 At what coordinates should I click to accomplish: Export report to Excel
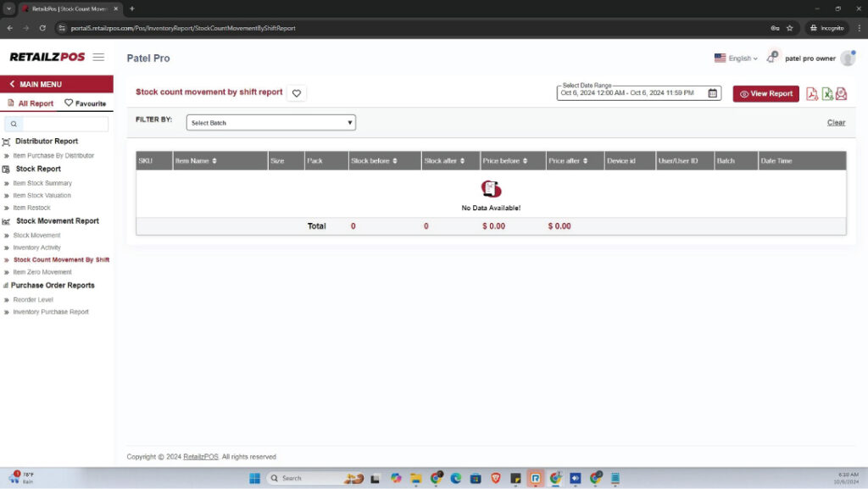coord(826,94)
